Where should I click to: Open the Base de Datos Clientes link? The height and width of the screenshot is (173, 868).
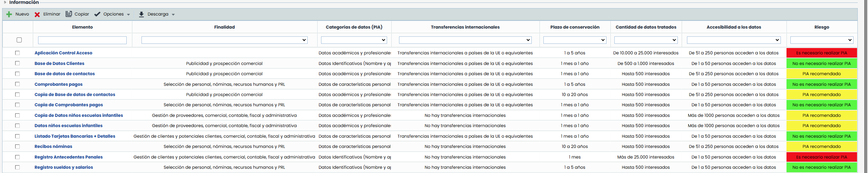coord(59,64)
